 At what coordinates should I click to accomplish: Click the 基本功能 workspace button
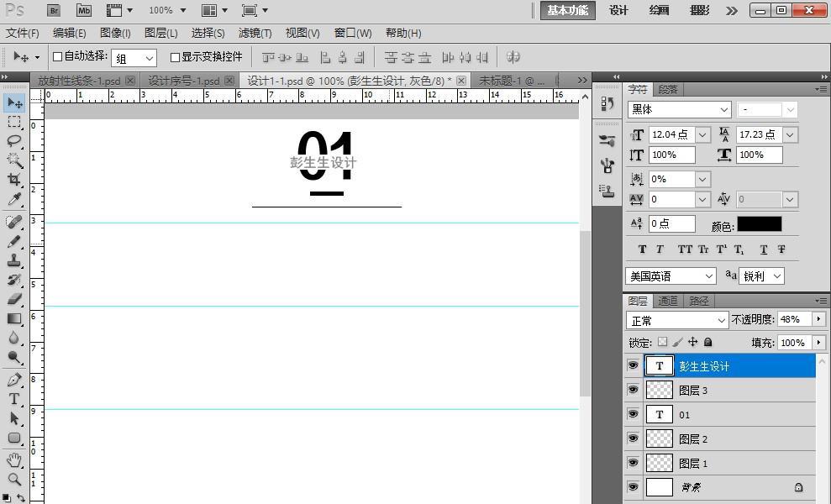[x=568, y=10]
